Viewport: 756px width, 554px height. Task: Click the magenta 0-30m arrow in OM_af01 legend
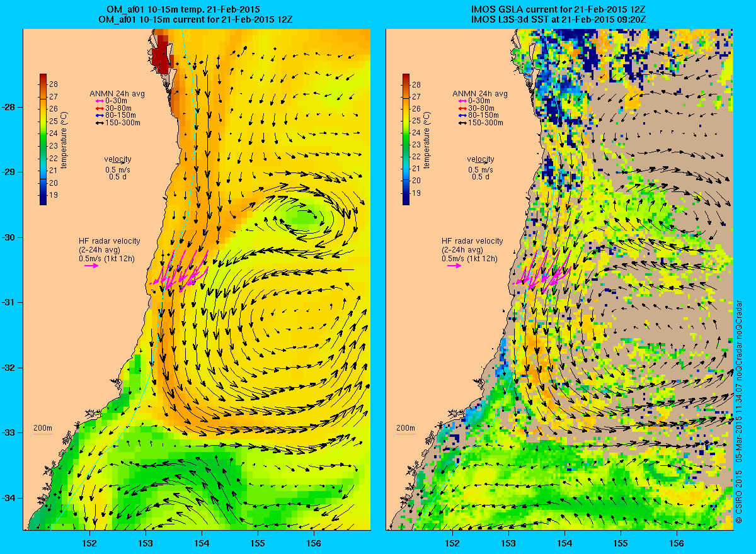100,101
